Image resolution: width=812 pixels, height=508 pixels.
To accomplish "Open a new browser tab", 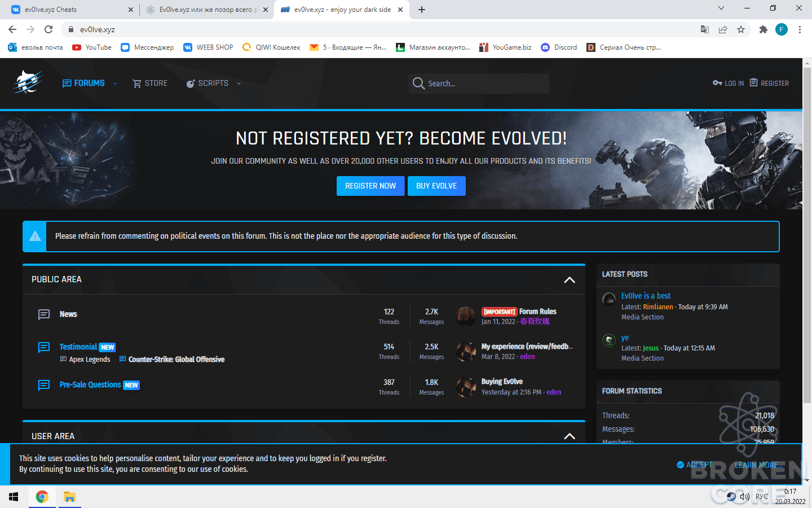I will point(422,10).
